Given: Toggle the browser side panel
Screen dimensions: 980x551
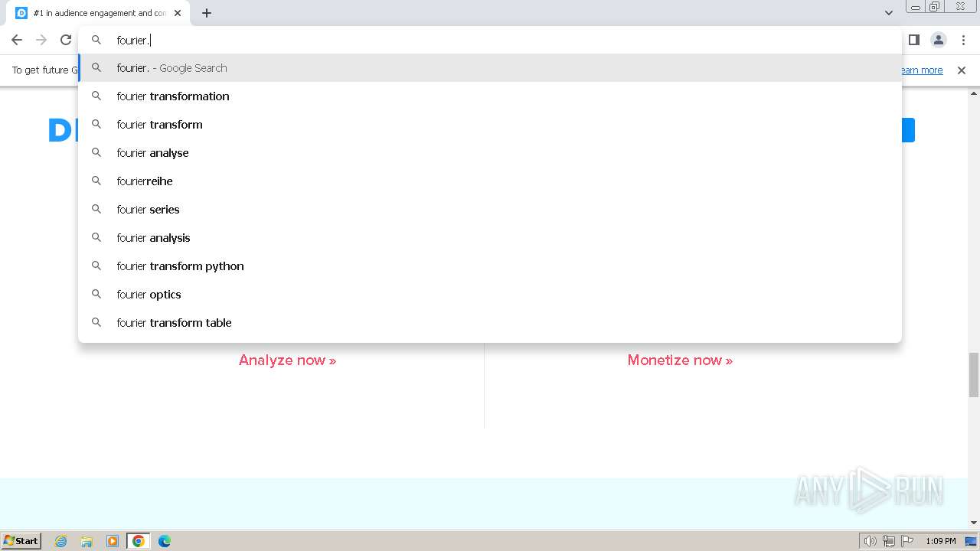Looking at the screenshot, I should (913, 40).
